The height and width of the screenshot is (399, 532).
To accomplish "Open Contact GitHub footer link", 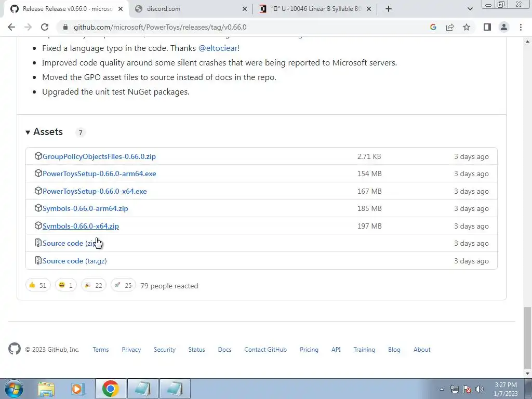I will (x=265, y=350).
